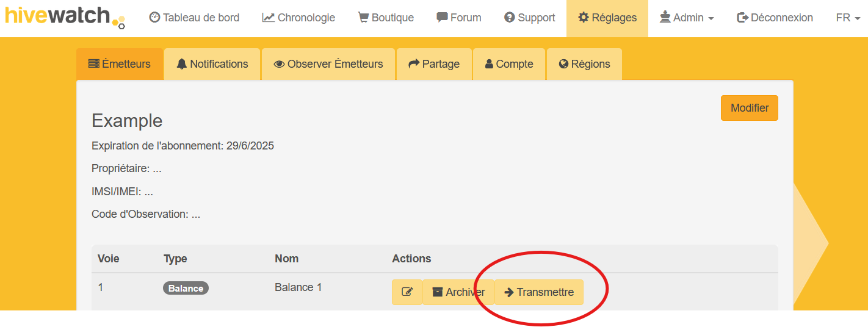This screenshot has width=868, height=327.
Task: Open the Observer Émetteurs tab
Action: pos(328,64)
